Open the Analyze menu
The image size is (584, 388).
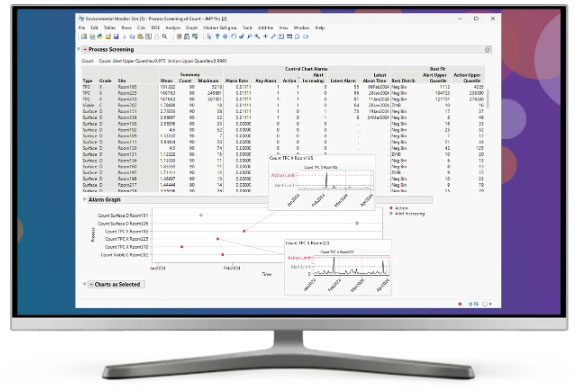point(172,28)
